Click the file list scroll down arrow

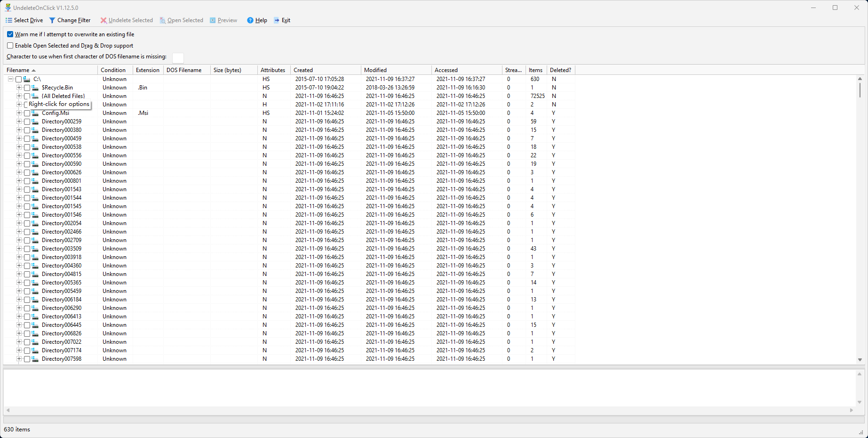860,360
